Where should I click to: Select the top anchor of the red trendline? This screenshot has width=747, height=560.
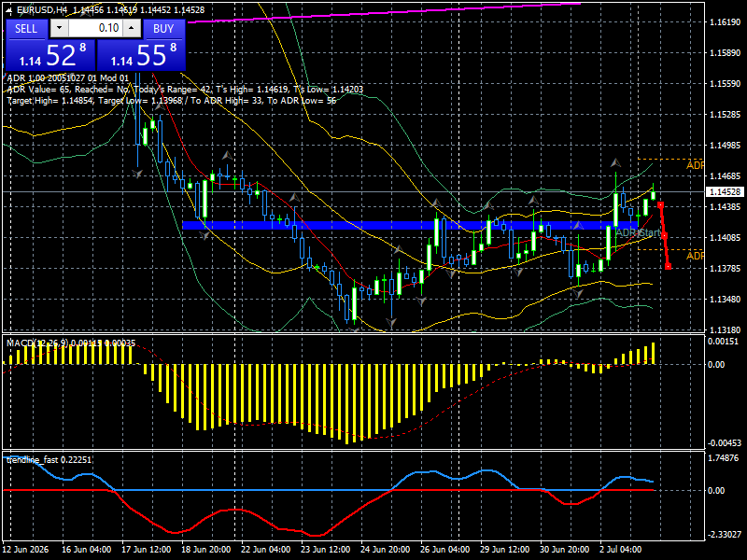click(660, 205)
